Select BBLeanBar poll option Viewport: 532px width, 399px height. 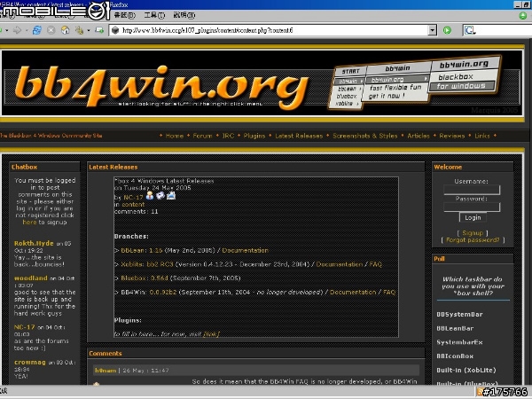coord(455,328)
